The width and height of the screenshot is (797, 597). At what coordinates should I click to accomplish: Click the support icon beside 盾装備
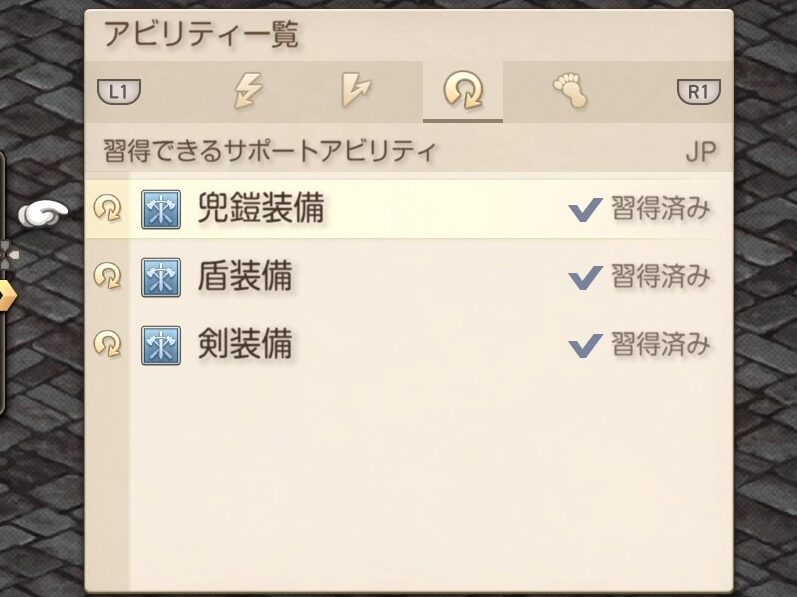tap(107, 277)
